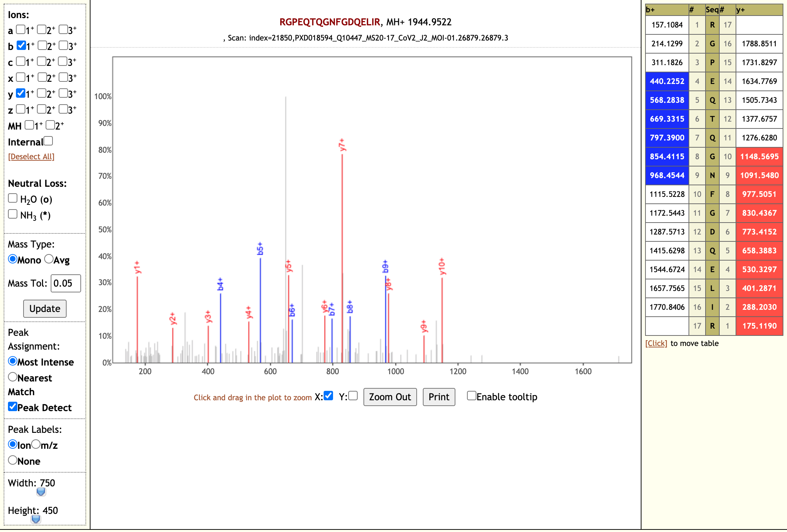Uncheck the b ion 1+ checkbox
The width and height of the screenshot is (787, 532).
coord(21,45)
